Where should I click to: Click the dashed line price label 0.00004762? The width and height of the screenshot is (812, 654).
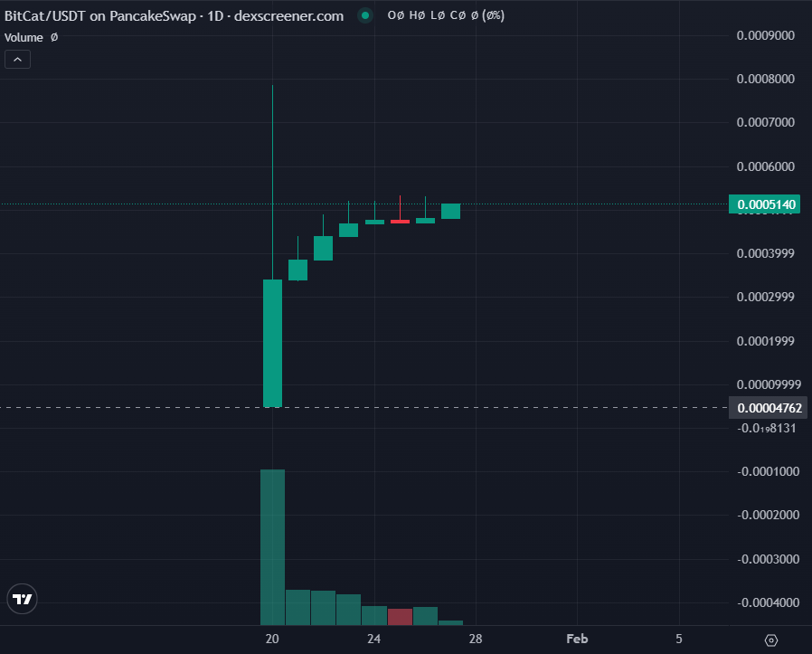click(x=770, y=408)
